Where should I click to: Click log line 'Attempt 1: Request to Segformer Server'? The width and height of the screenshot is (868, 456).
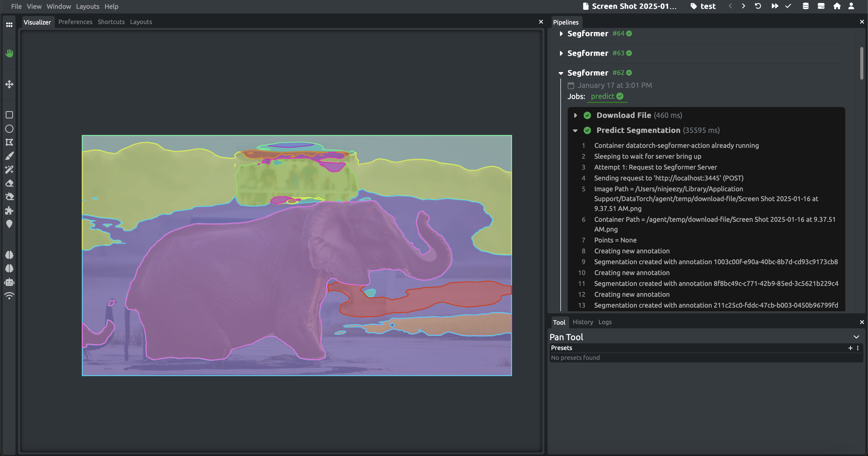click(x=655, y=167)
